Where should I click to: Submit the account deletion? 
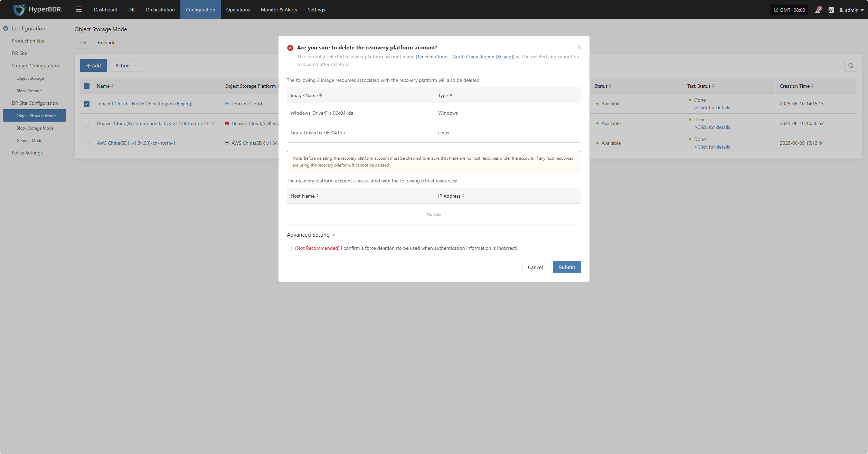point(567,267)
